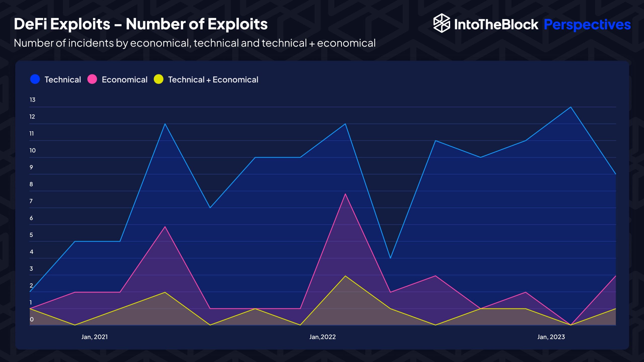Click the Economical line's peak near Jan 2022
This screenshot has height=362, width=644.
pyautogui.click(x=345, y=194)
